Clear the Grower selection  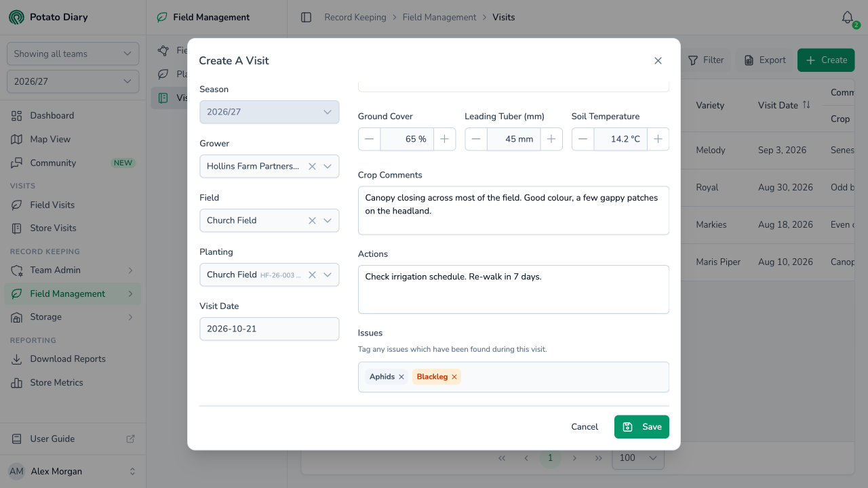[312, 166]
